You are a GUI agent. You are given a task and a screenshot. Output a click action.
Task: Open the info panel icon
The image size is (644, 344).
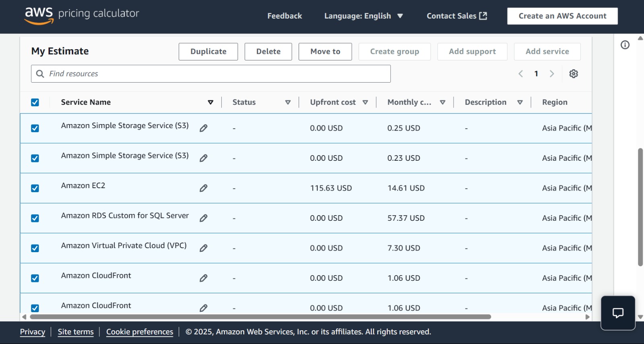pyautogui.click(x=625, y=45)
